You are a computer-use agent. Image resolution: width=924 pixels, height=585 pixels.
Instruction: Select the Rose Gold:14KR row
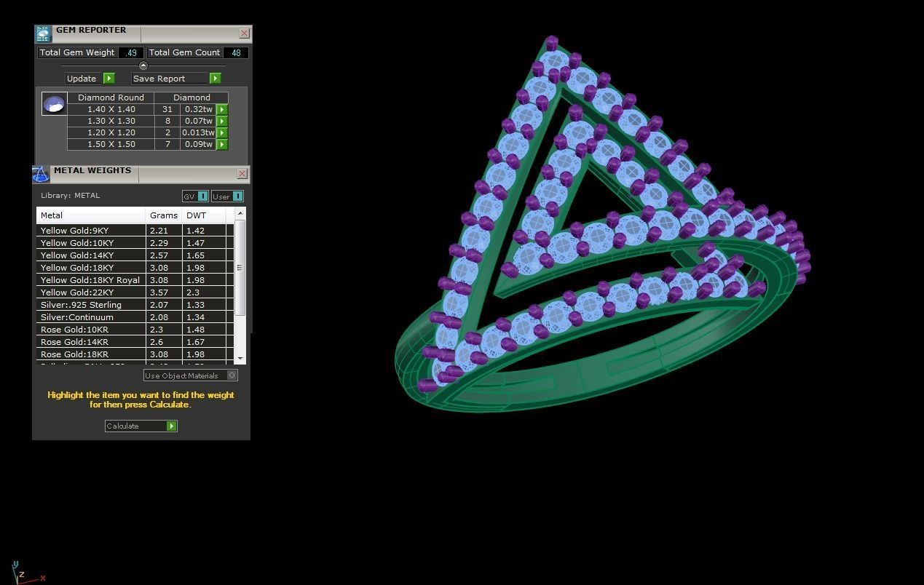[x=135, y=342]
